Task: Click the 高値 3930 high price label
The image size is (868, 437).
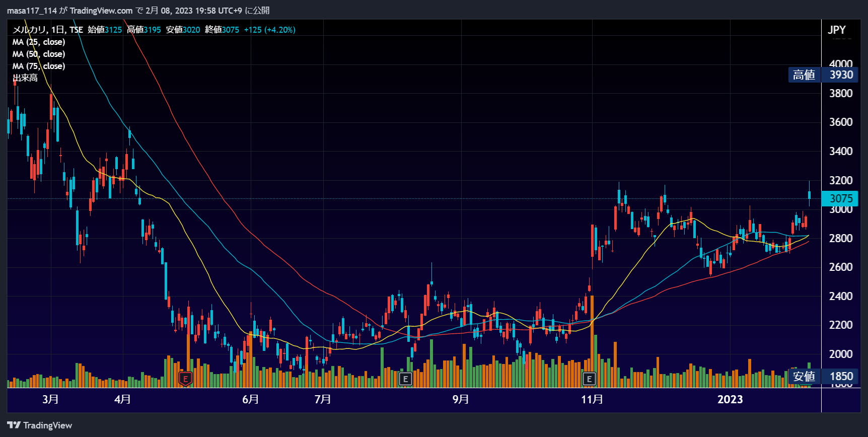Action: (823, 75)
